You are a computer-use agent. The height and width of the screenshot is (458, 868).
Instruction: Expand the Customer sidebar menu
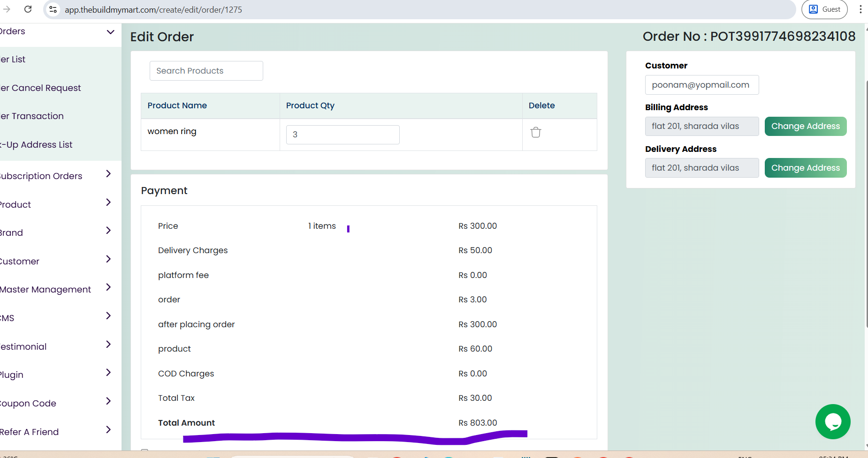(x=108, y=259)
